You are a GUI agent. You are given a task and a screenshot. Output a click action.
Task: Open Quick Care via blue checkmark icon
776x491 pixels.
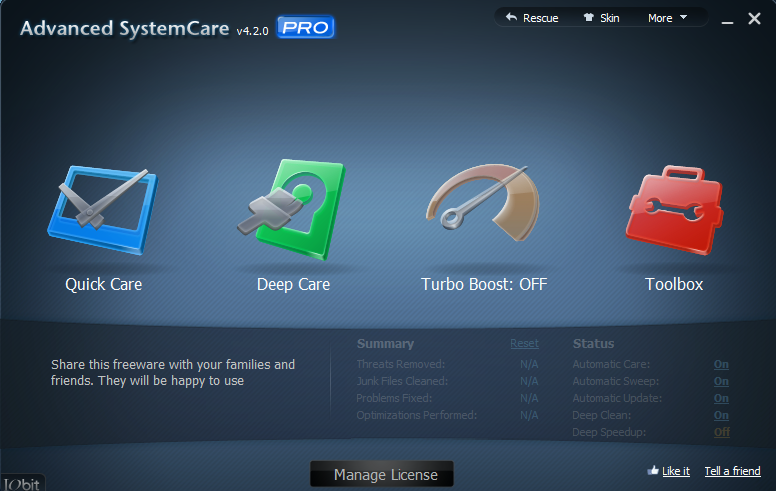(102, 210)
